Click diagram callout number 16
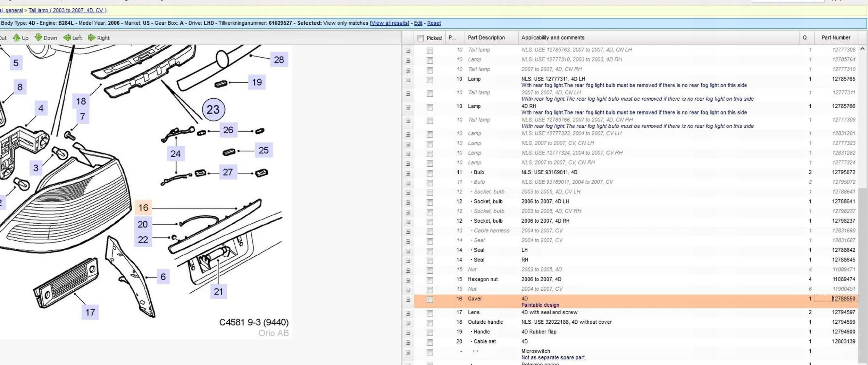The height and width of the screenshot is (365, 868). click(143, 208)
